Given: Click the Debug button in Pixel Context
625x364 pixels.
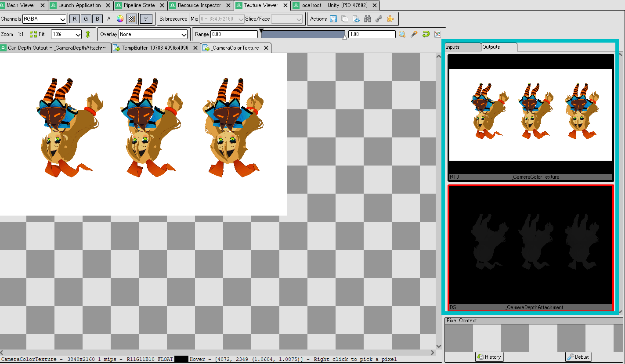Looking at the screenshot, I should tap(578, 357).
